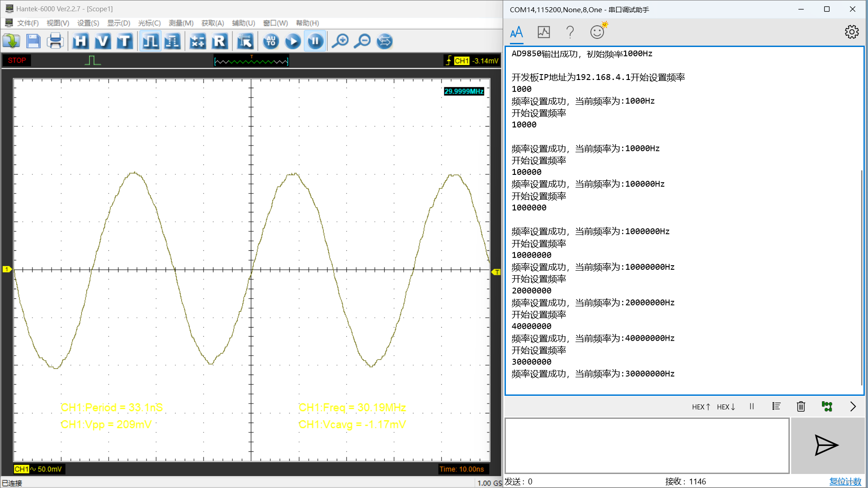Open the 测量(M) measurement menu
The width and height of the screenshot is (868, 488).
click(x=181, y=23)
